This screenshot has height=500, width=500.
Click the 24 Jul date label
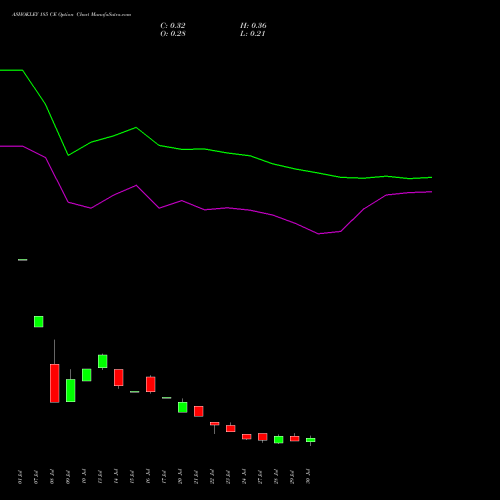tap(244, 477)
